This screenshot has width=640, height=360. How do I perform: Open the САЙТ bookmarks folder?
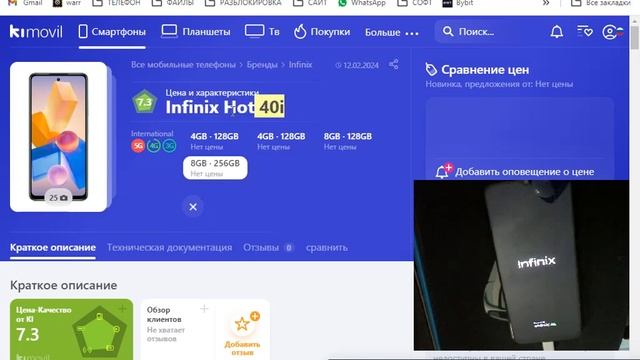click(x=310, y=3)
